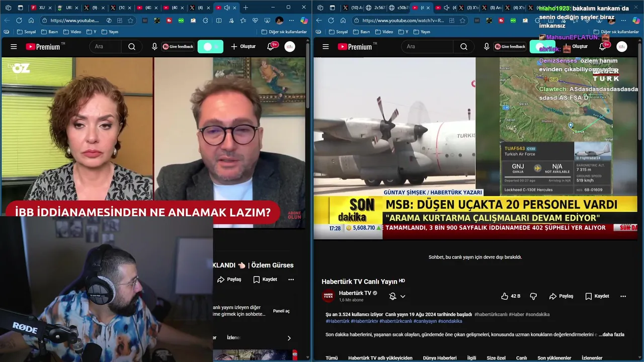Save the Habertürk video with Kaydet
644x362 pixels.
(x=597, y=296)
